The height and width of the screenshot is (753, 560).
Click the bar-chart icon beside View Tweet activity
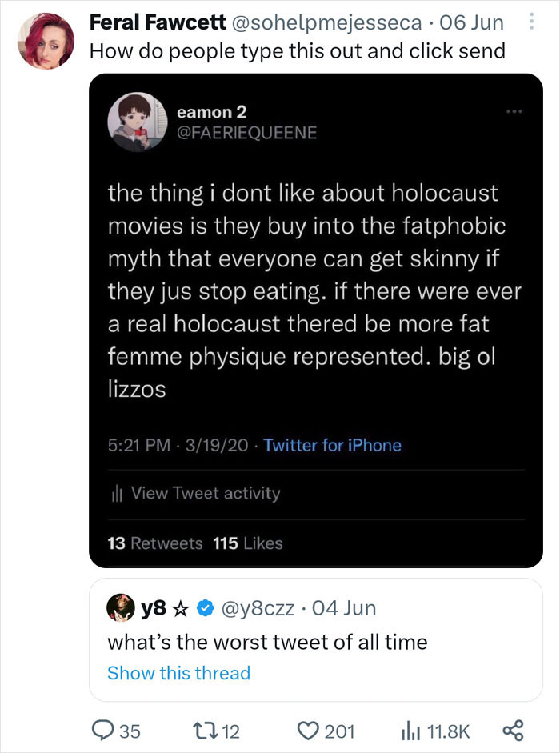click(117, 493)
